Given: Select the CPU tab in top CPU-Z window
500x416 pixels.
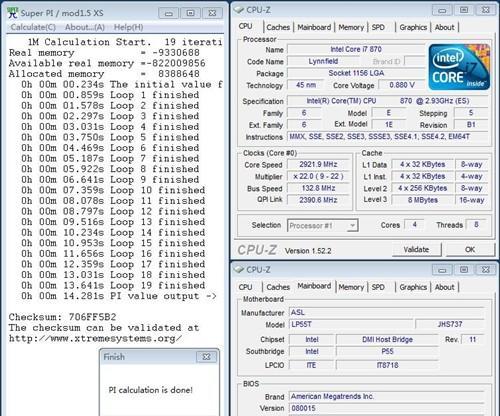Looking at the screenshot, I should coord(245,26).
